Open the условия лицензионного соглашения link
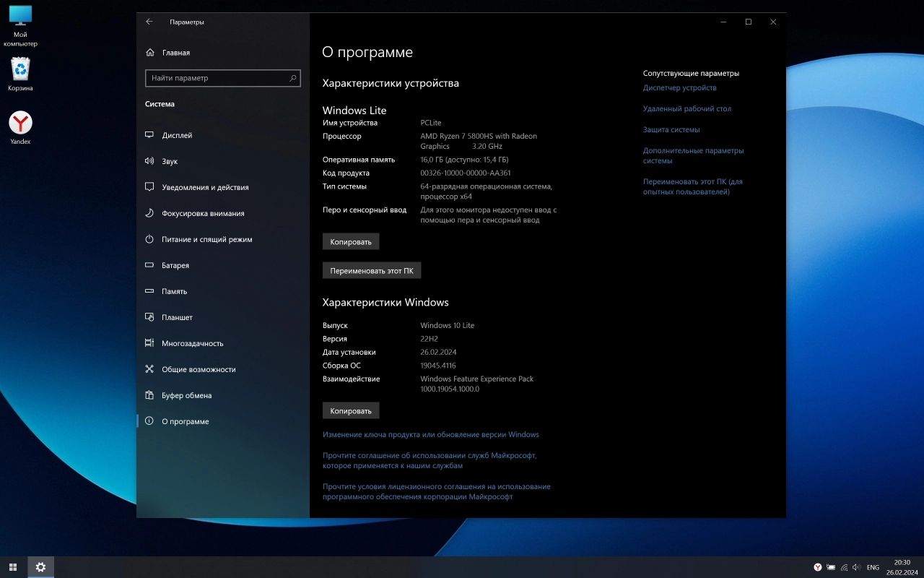 pyautogui.click(x=437, y=491)
